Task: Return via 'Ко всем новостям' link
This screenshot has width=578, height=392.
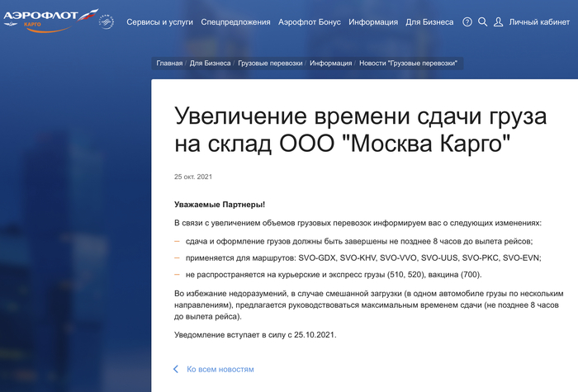Action: 220,369
